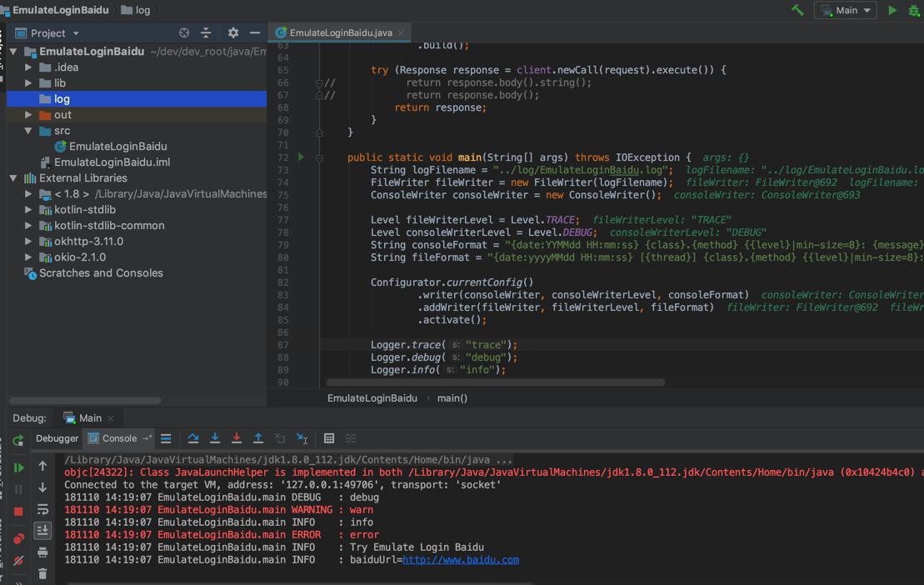Open Evaluate Expression calculator icon

point(329,438)
